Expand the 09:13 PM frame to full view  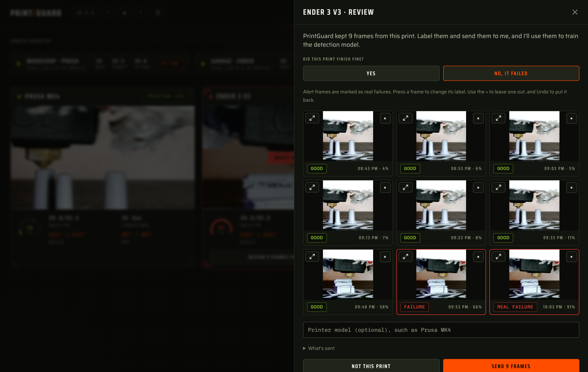[x=312, y=187]
